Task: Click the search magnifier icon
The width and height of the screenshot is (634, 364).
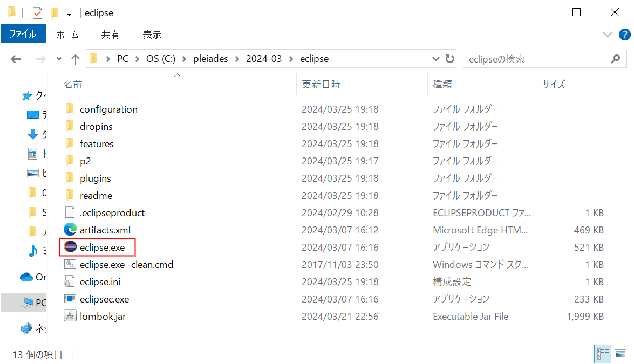Action: click(x=616, y=59)
